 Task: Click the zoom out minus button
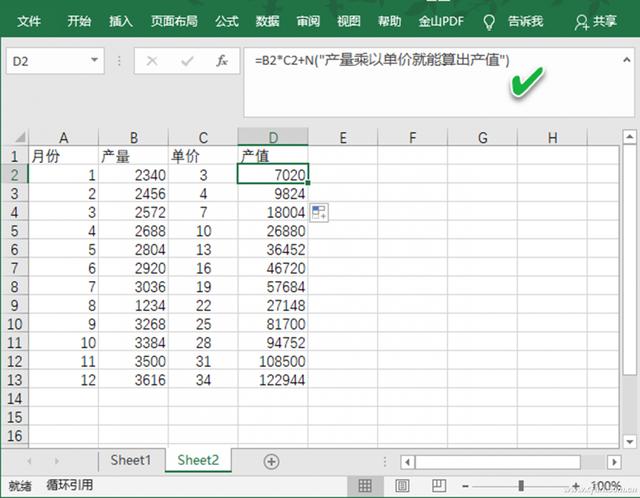coord(465,486)
